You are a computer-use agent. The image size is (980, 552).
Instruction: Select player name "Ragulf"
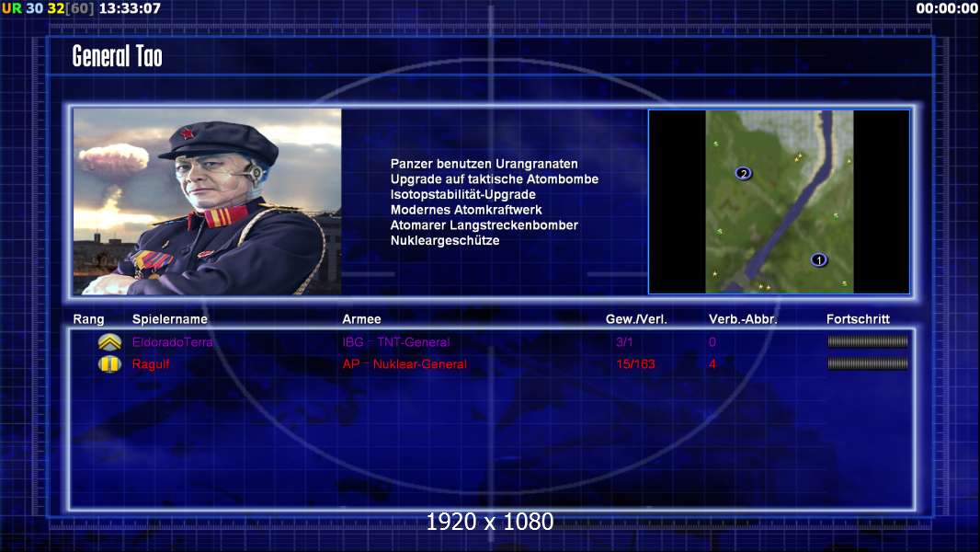[151, 364]
